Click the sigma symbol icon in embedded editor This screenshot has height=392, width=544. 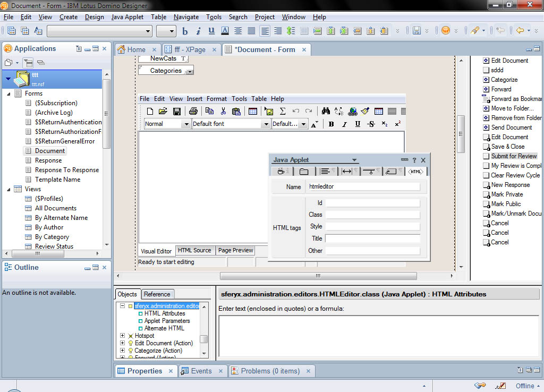[283, 112]
